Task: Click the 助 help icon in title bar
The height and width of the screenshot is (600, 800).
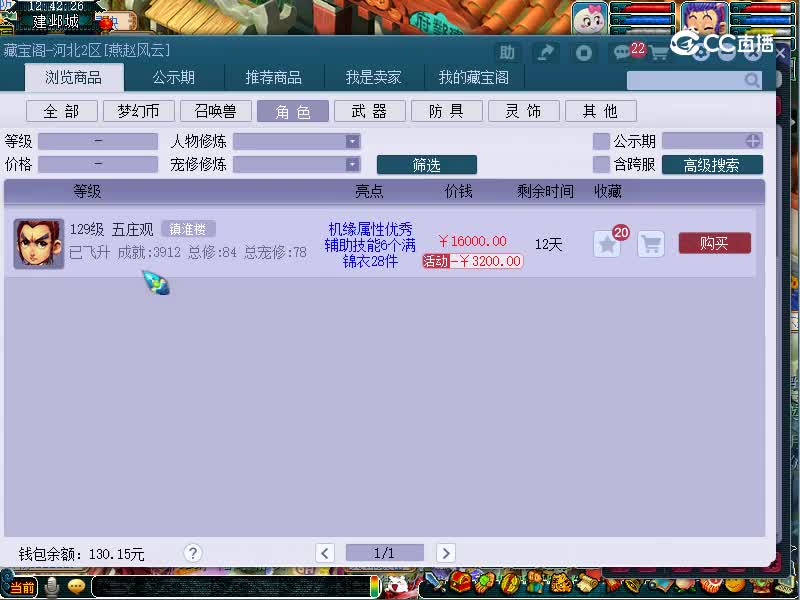Action: click(x=506, y=52)
